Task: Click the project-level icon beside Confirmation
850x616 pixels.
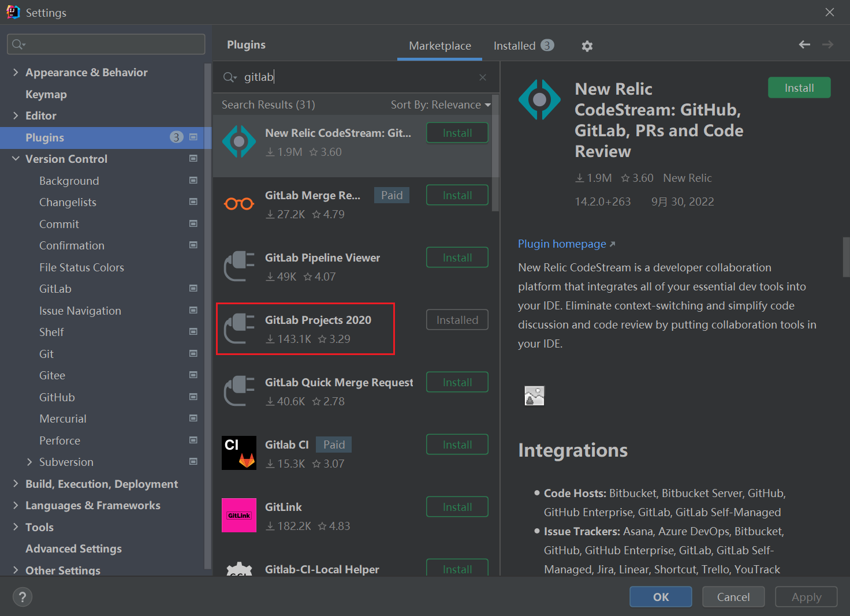Action: pos(193,245)
